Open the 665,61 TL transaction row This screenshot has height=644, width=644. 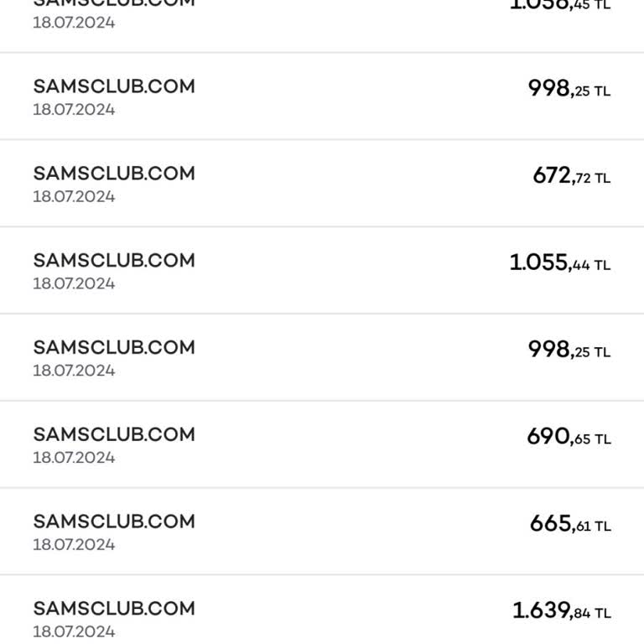click(322, 532)
